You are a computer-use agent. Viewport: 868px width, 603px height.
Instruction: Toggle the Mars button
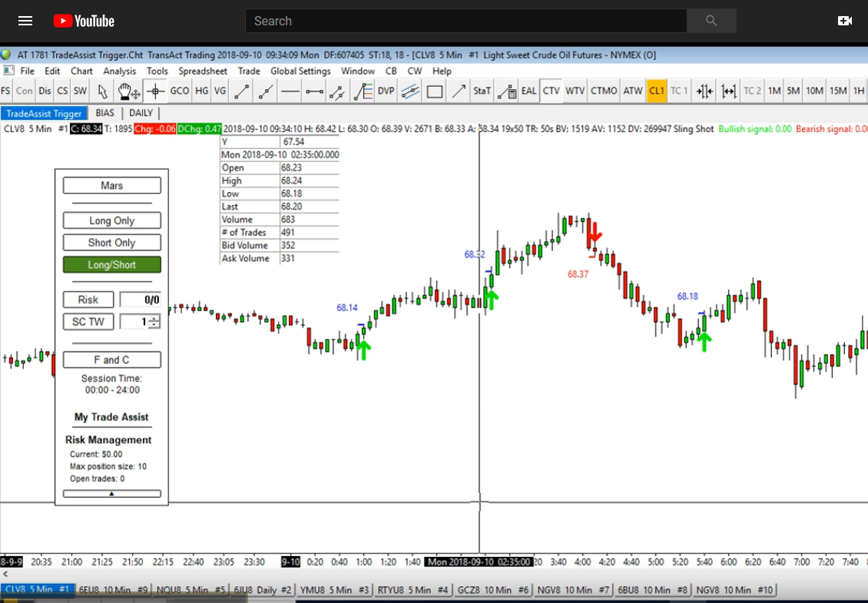112,185
